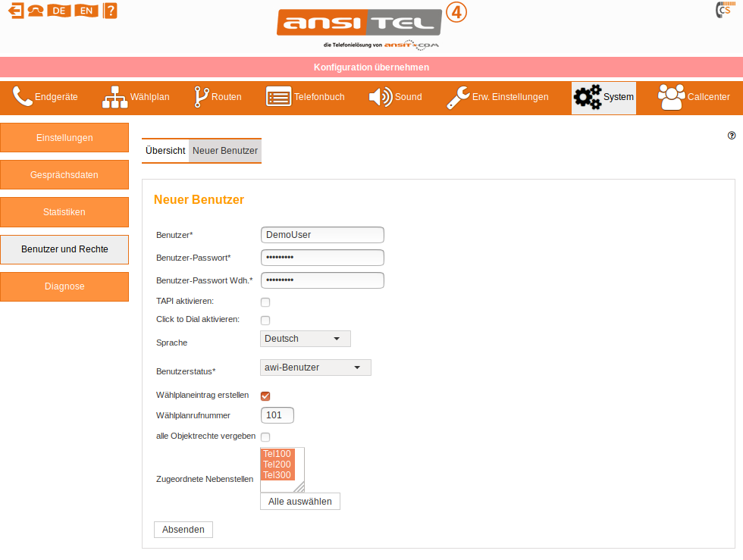Switch language with the DE flag icon
Image resolution: width=743 pixels, height=560 pixels.
58,11
